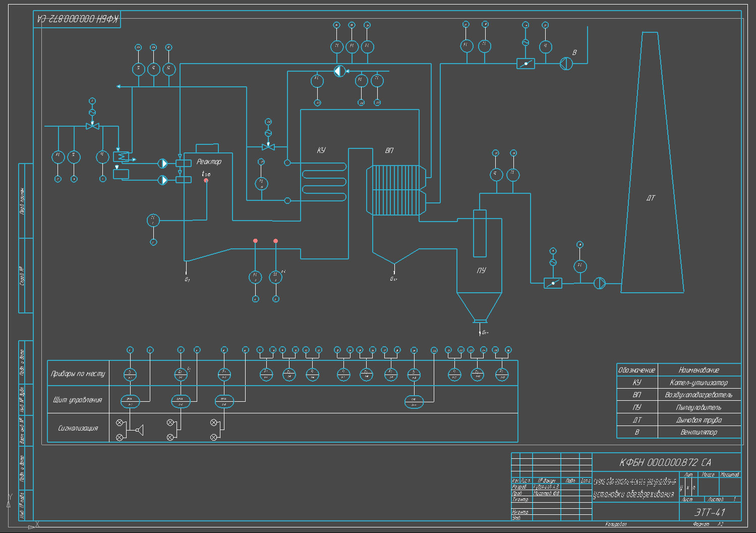756x533 pixels.
Task: Select the Т.контр row label in title block
Action: (520, 499)
